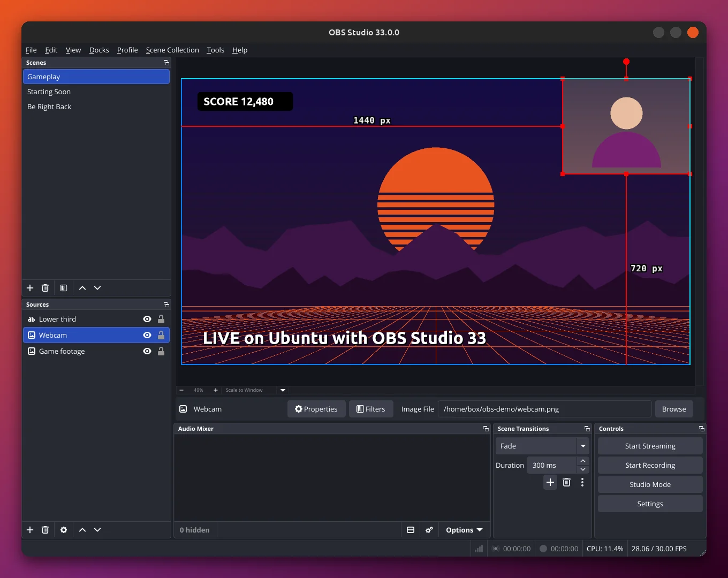This screenshot has height=578, width=728.
Task: Open source properties gear in the Sources toolbar
Action: (x=64, y=530)
